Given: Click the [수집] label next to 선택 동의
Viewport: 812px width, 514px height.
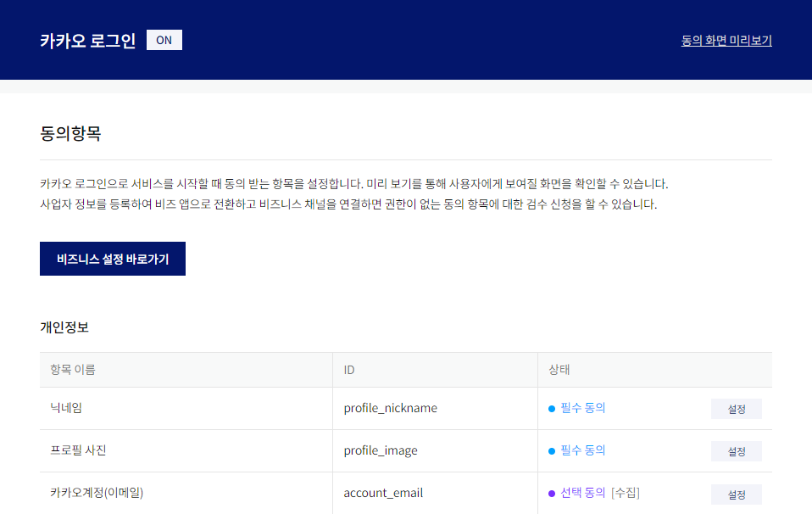Looking at the screenshot, I should point(626,493).
